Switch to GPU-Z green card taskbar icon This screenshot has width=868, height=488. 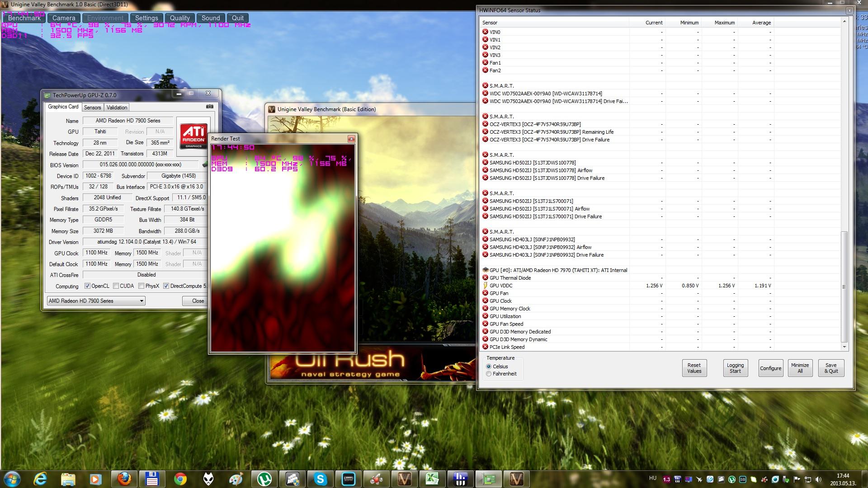pos(488,479)
